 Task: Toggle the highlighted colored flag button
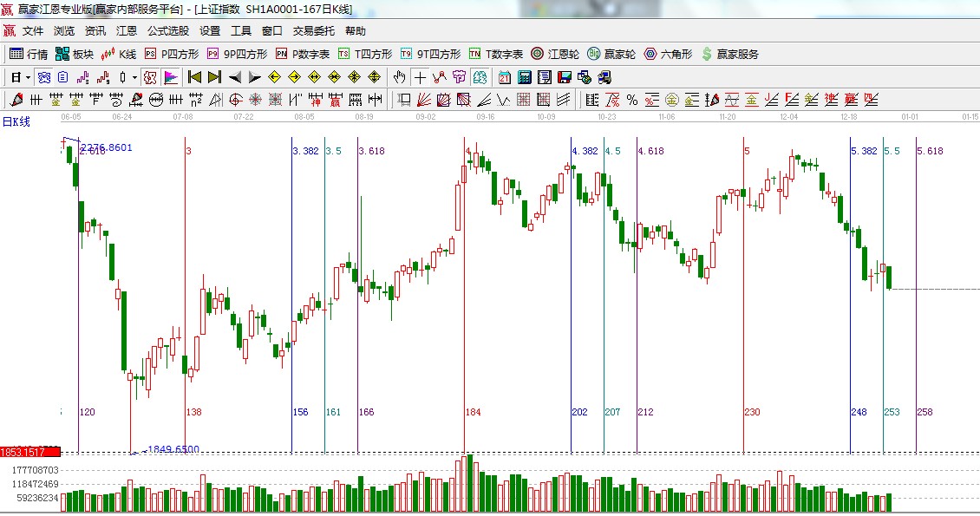[x=171, y=77]
